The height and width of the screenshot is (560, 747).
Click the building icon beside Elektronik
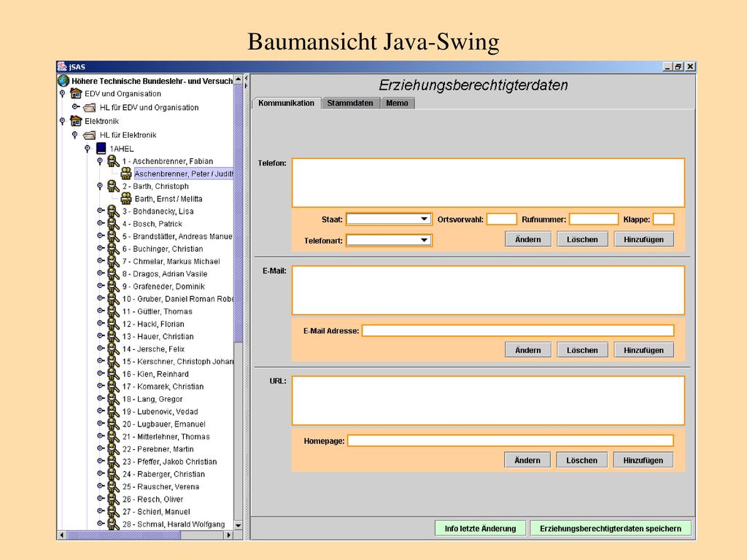click(x=76, y=121)
